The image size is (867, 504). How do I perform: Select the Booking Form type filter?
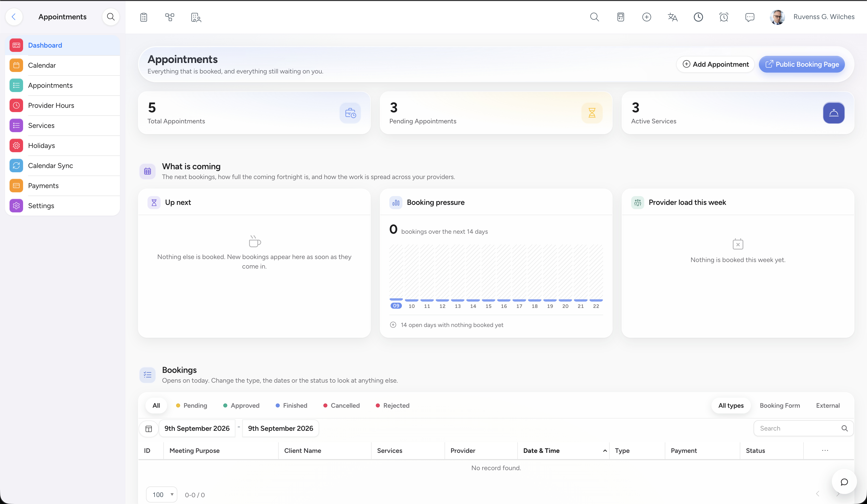click(780, 405)
